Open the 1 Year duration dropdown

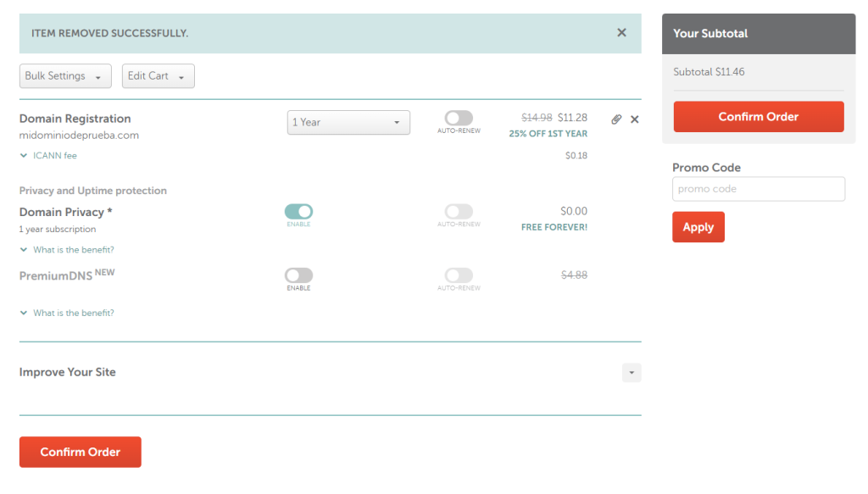348,123
